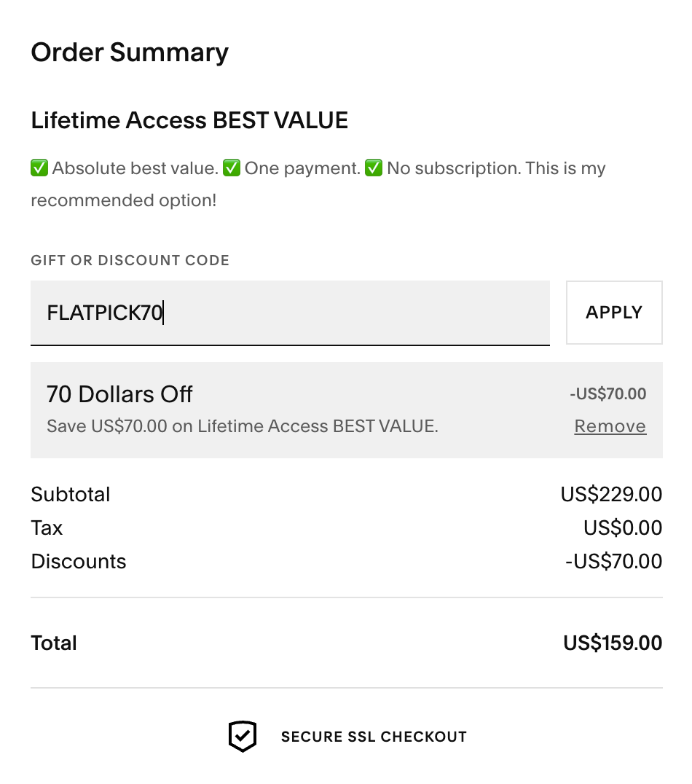Click the green checkmark before "One payment"

point(232,168)
